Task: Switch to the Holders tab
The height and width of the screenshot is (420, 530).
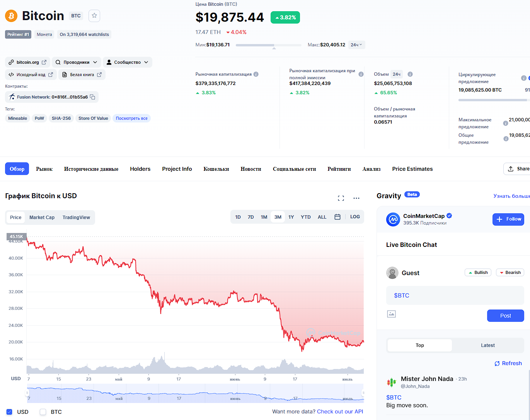Action: 140,169
